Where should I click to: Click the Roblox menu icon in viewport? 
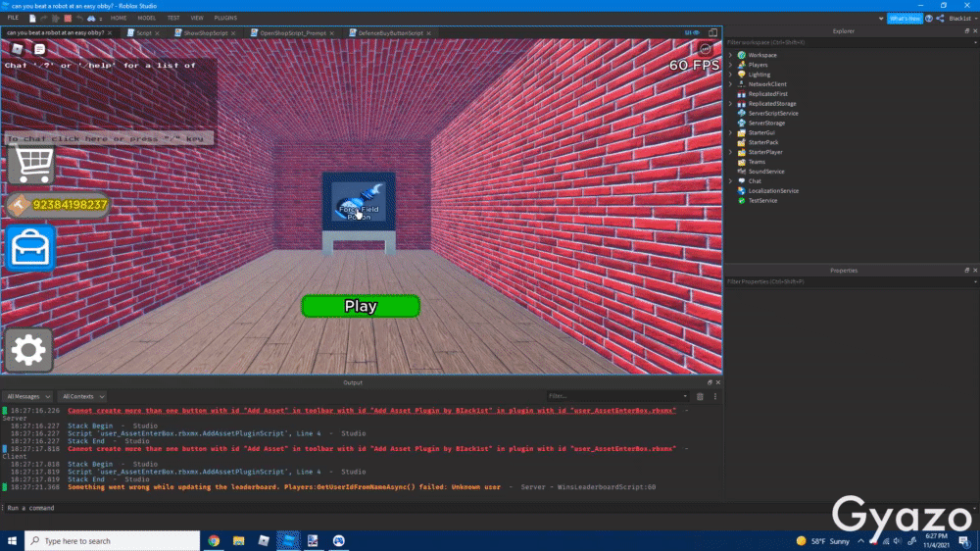[x=18, y=49]
